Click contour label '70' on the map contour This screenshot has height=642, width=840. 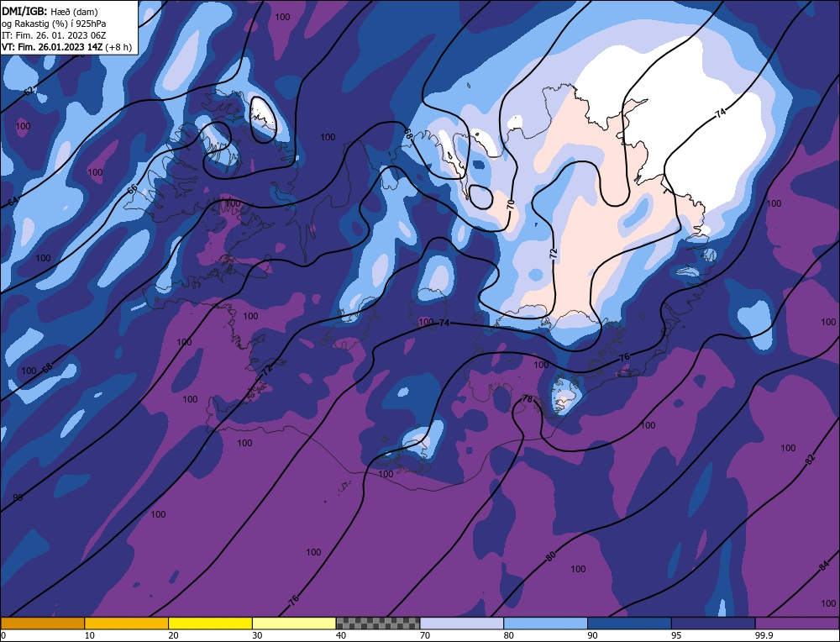(x=511, y=204)
